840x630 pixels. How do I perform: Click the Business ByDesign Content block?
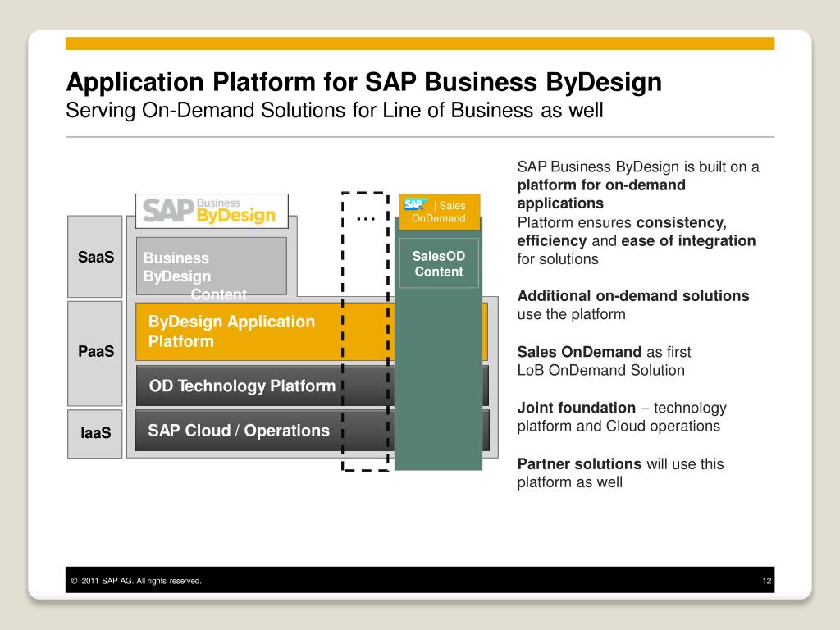point(212,267)
